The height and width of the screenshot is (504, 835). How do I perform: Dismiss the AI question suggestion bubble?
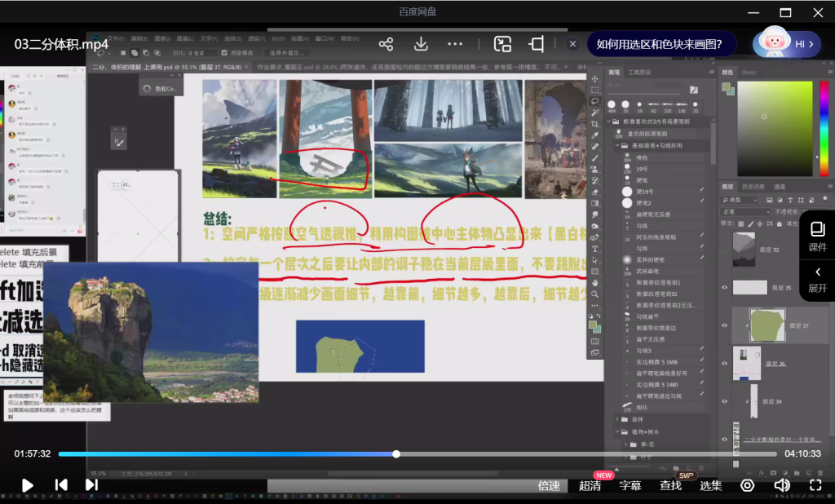click(573, 44)
